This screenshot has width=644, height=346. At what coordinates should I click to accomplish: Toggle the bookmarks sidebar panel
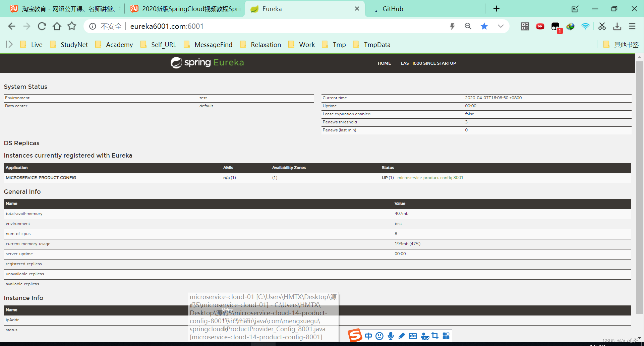point(9,44)
